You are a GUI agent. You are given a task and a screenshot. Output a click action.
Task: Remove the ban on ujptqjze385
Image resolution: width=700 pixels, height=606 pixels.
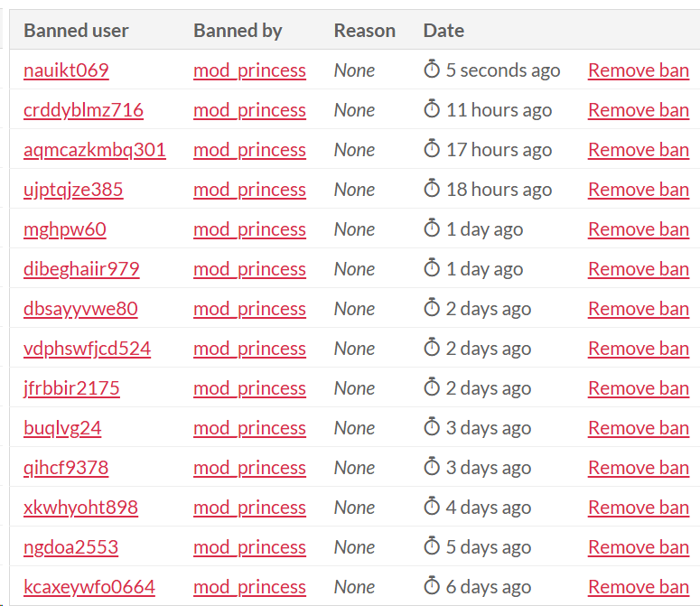pos(638,190)
